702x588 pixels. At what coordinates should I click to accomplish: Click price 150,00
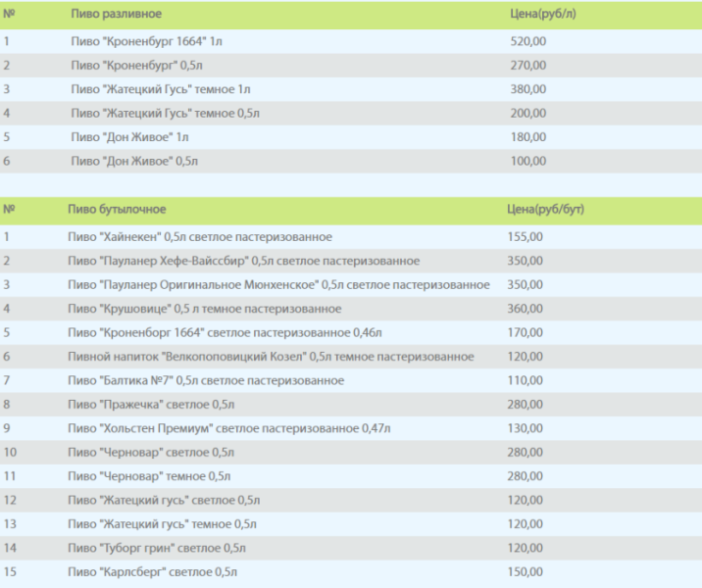(x=526, y=572)
